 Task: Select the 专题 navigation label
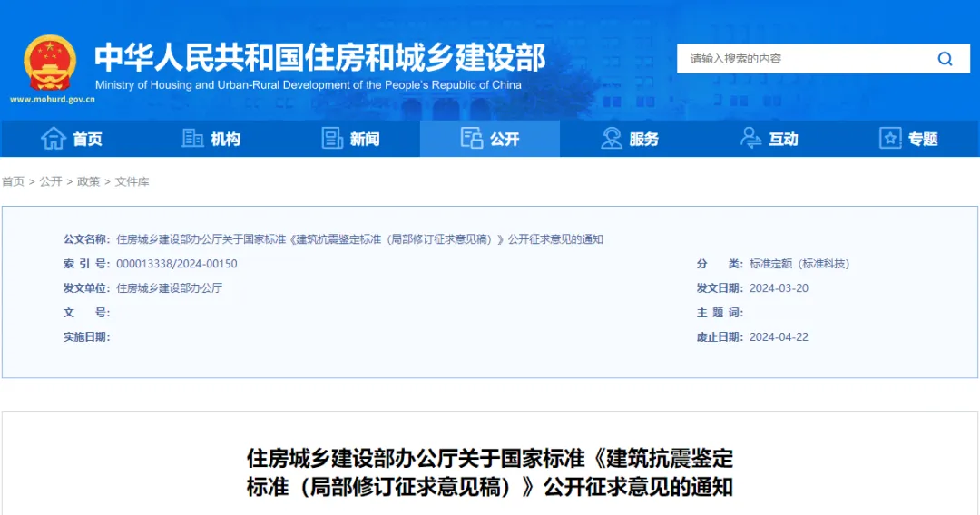click(x=923, y=140)
